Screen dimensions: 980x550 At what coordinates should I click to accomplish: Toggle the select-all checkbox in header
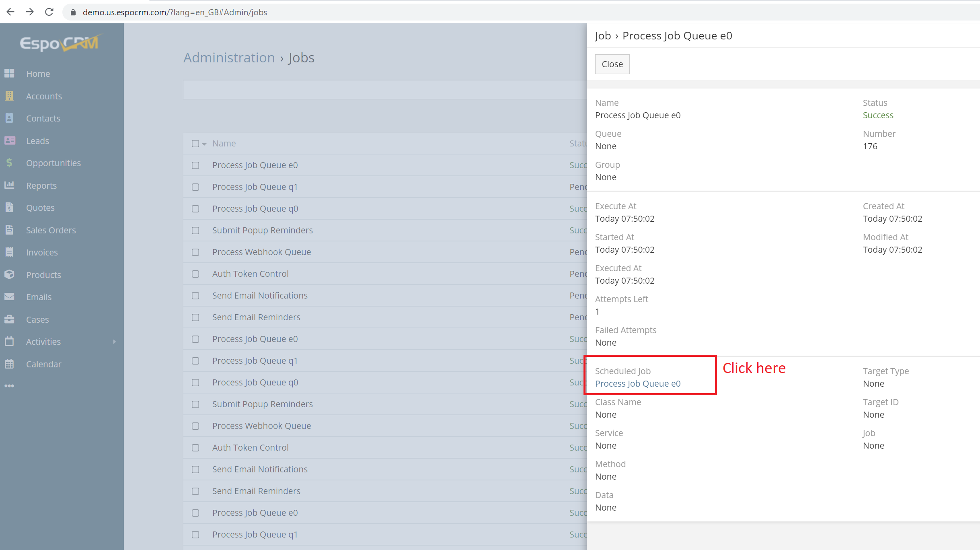[195, 144]
